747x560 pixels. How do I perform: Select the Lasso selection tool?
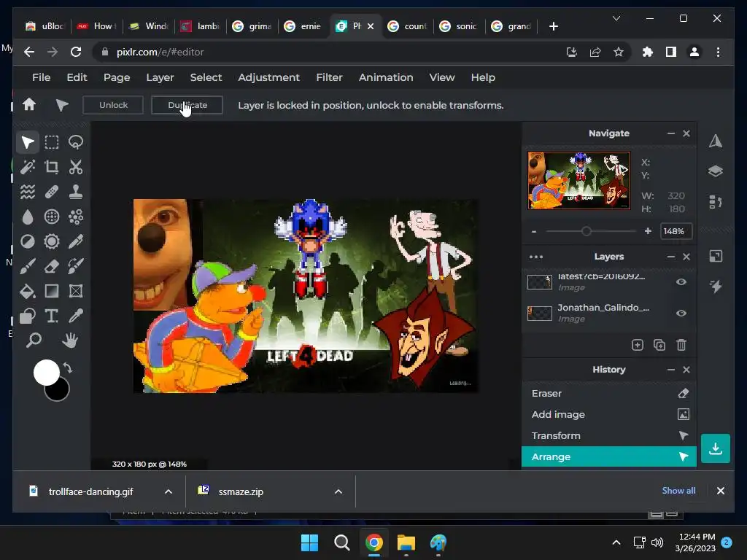[76, 142]
